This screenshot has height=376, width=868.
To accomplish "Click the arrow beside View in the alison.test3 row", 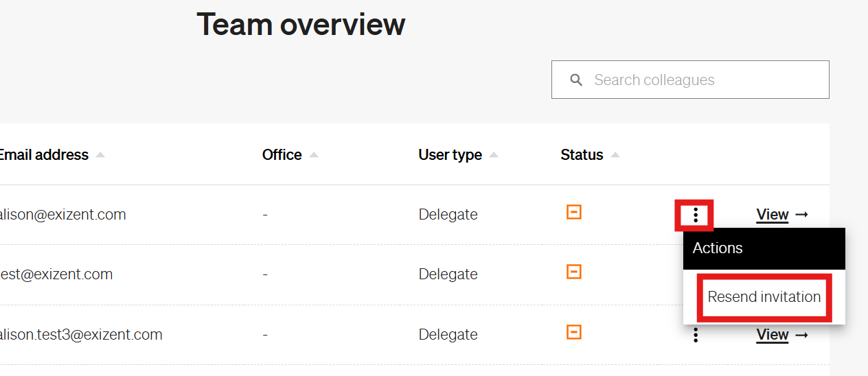I will pyautogui.click(x=801, y=335).
